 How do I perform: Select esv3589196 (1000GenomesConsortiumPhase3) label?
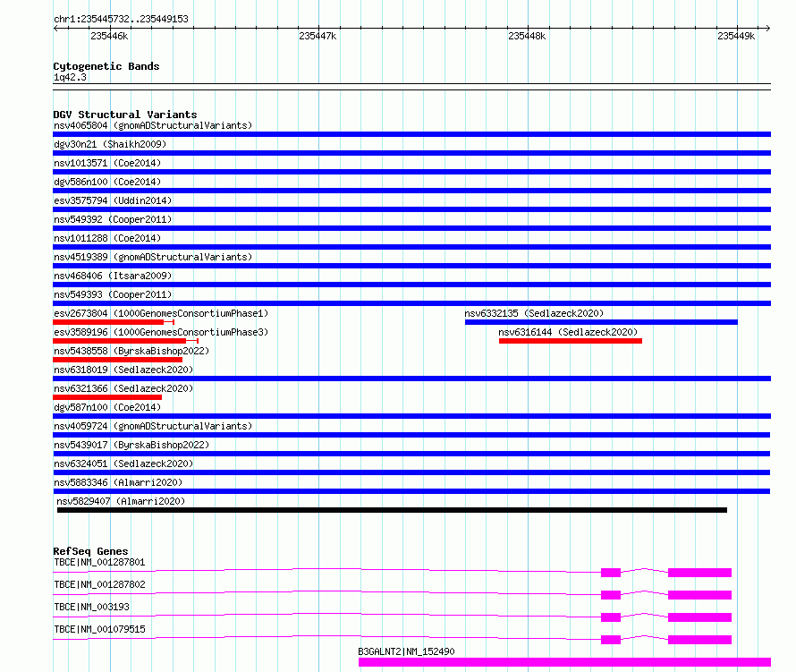[161, 332]
